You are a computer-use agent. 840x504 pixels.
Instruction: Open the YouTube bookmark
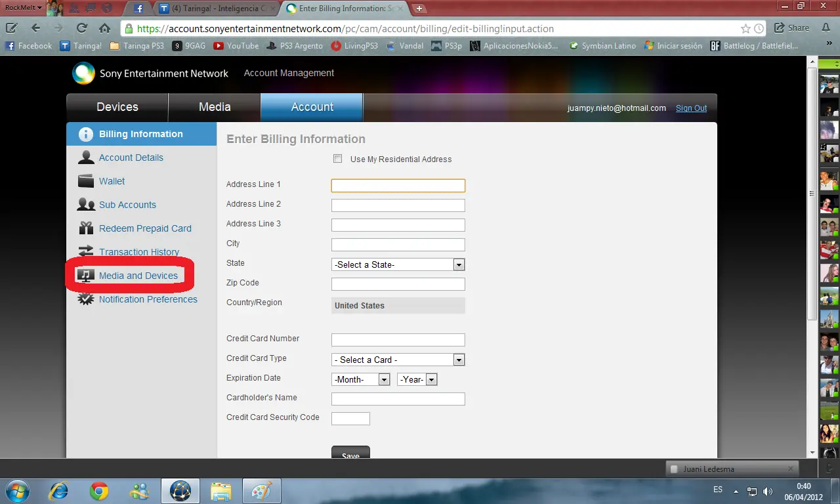(x=236, y=46)
